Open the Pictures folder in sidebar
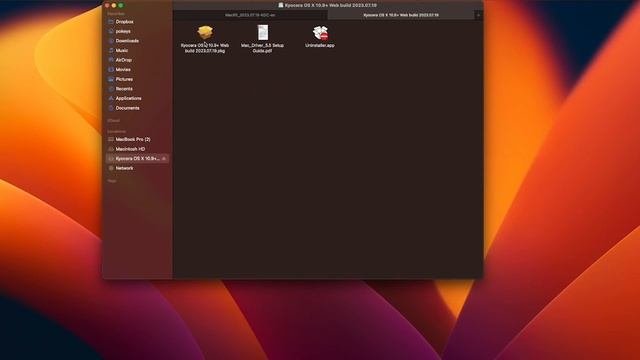The height and width of the screenshot is (360, 640). (124, 79)
